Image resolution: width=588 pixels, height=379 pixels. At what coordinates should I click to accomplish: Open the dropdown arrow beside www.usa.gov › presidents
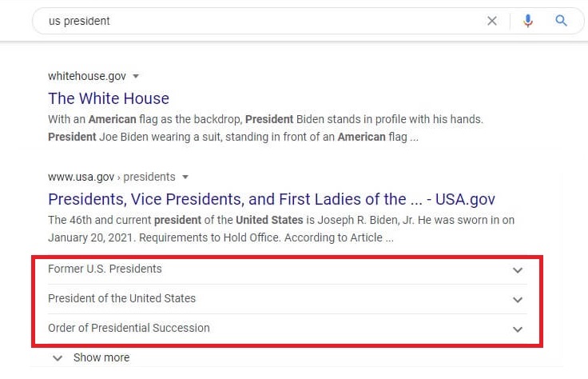185,177
